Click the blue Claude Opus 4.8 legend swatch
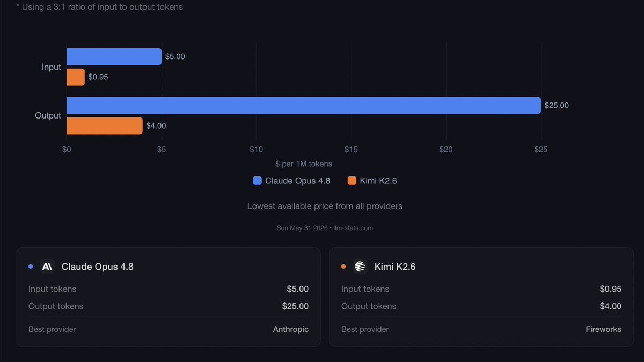 pyautogui.click(x=257, y=181)
